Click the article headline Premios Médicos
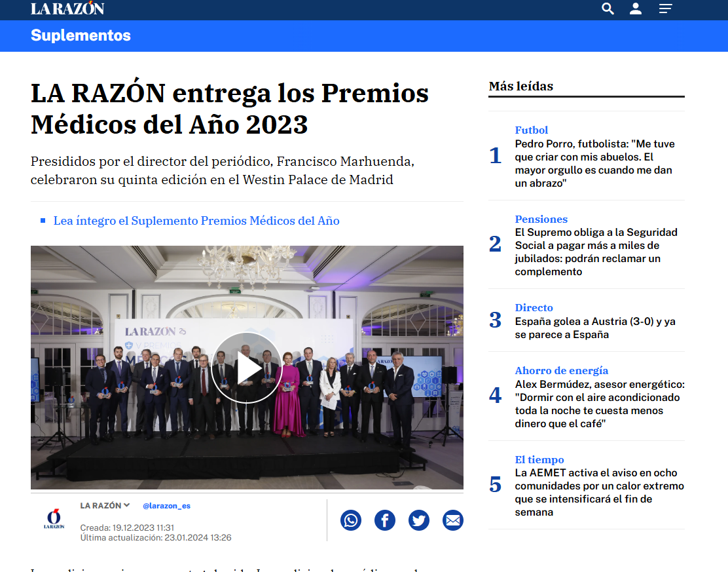The image size is (728, 572). pos(229,109)
